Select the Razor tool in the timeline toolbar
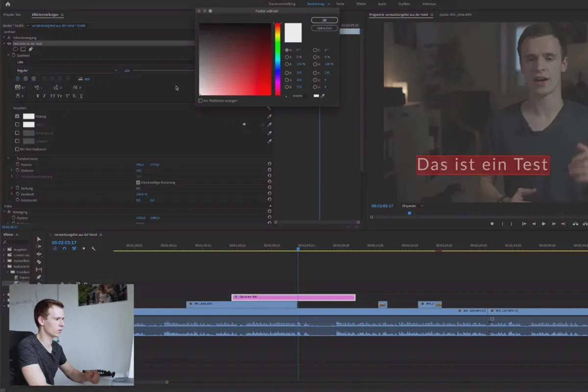The width and height of the screenshot is (588, 392). (x=39, y=262)
